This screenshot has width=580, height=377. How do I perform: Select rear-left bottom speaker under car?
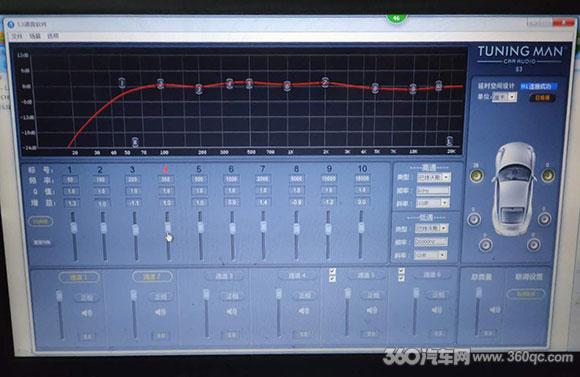tap(486, 245)
